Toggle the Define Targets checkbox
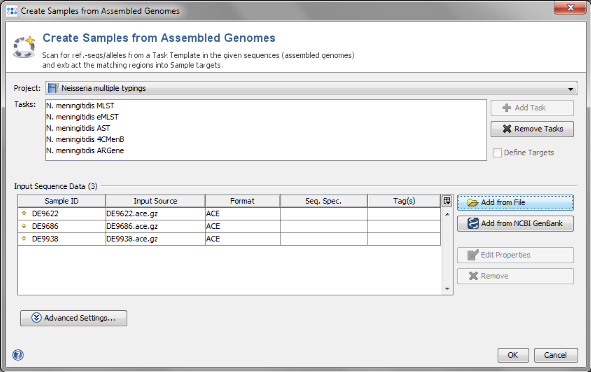Image resolution: width=591 pixels, height=372 pixels. 498,153
